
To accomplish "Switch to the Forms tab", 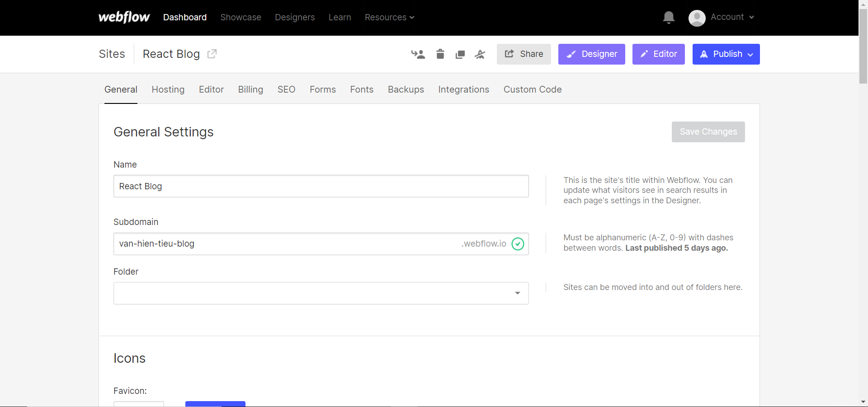I will (323, 89).
